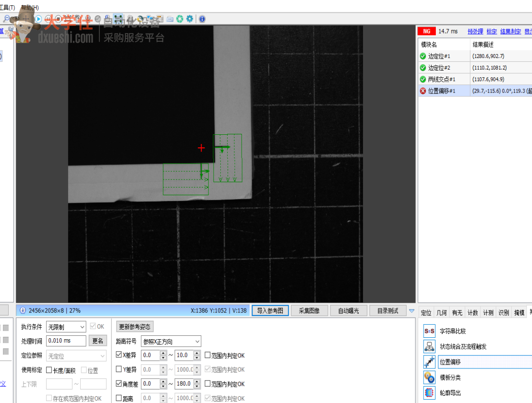532x403 pixels.
Task: Click the 字符串比较 S=S module icon
Action: click(429, 331)
